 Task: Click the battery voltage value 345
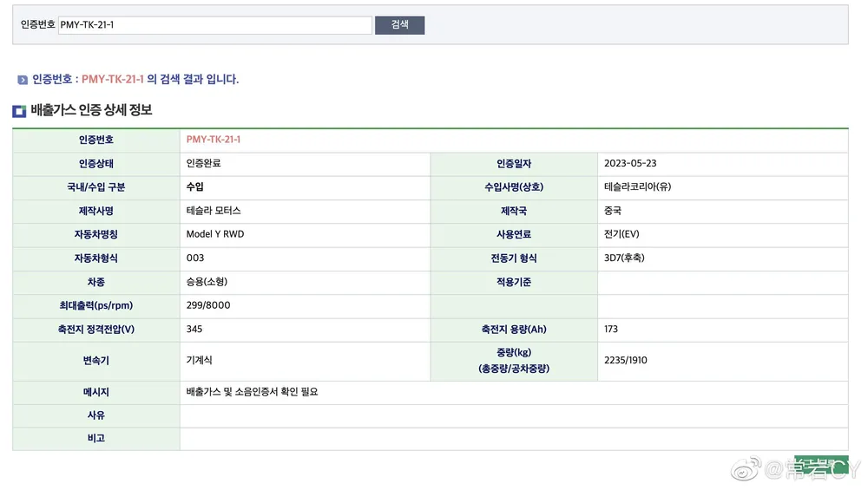(x=194, y=329)
